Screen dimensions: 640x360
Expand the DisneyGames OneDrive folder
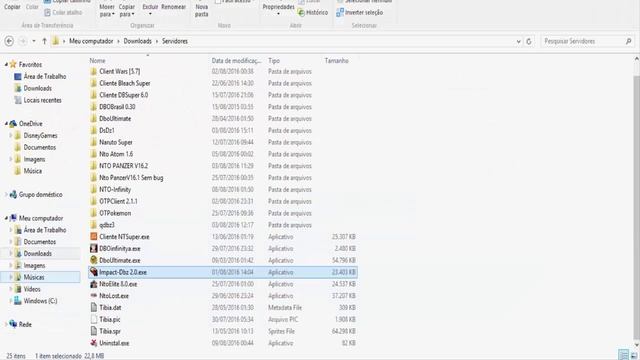pyautogui.click(x=11, y=136)
